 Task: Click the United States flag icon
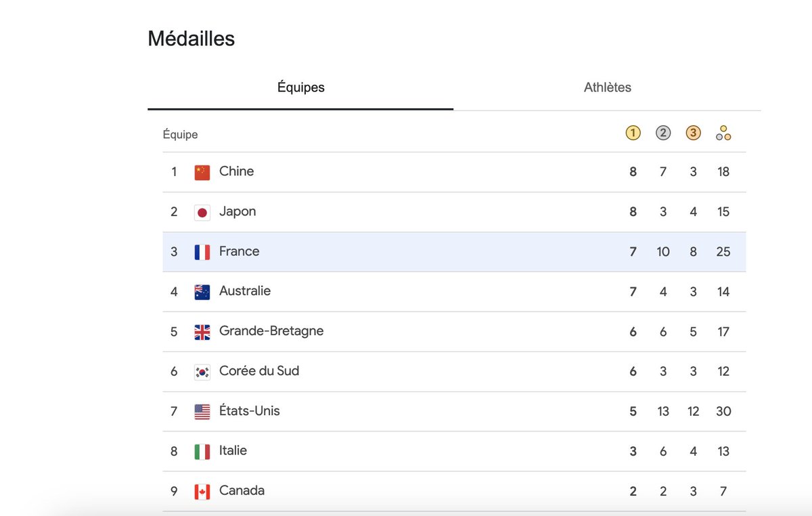tap(202, 412)
